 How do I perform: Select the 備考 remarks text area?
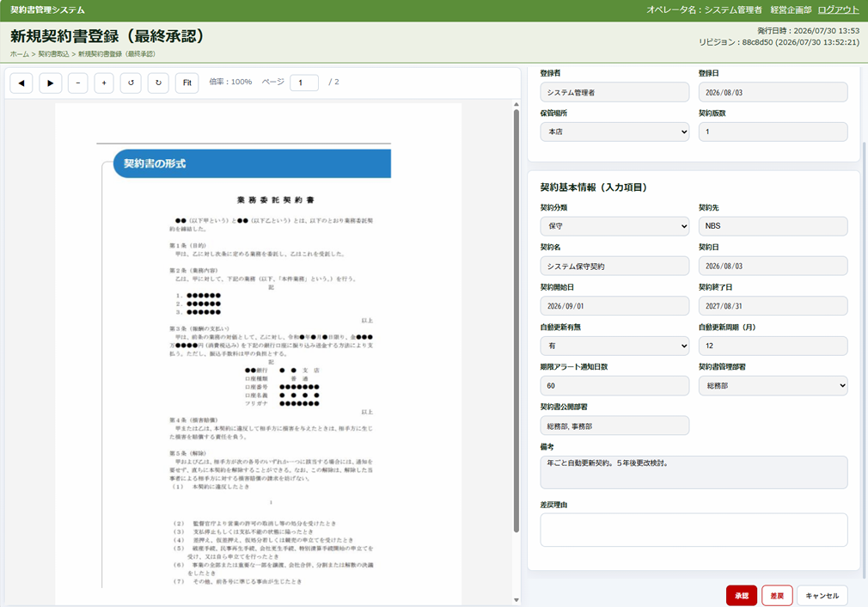point(694,472)
